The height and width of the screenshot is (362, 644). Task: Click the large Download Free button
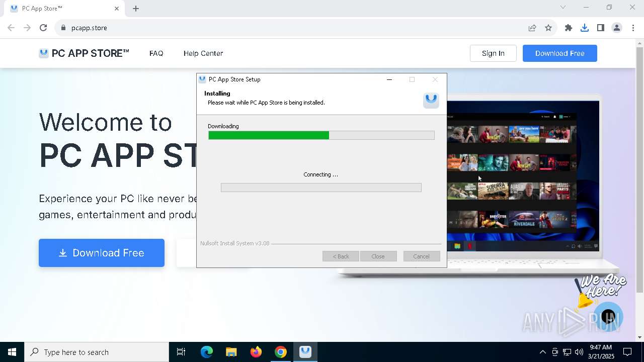[x=102, y=253]
